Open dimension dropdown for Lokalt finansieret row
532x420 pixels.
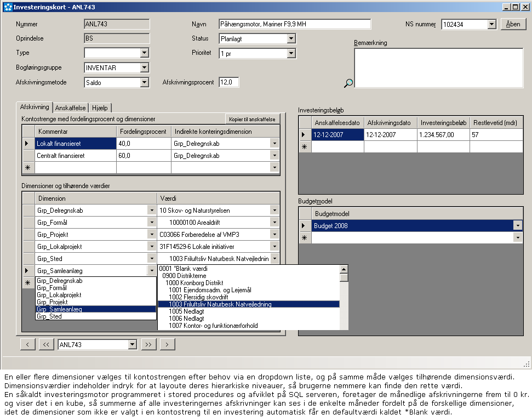point(275,144)
